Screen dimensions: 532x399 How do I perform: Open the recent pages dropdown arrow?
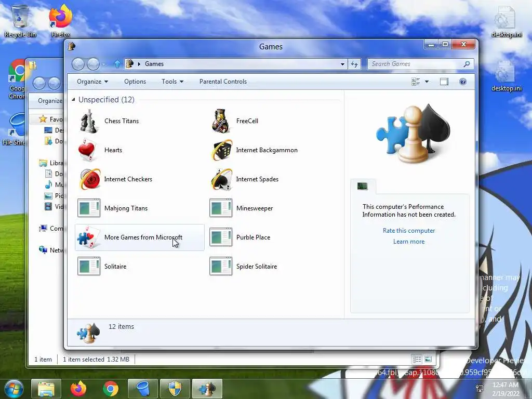click(103, 64)
